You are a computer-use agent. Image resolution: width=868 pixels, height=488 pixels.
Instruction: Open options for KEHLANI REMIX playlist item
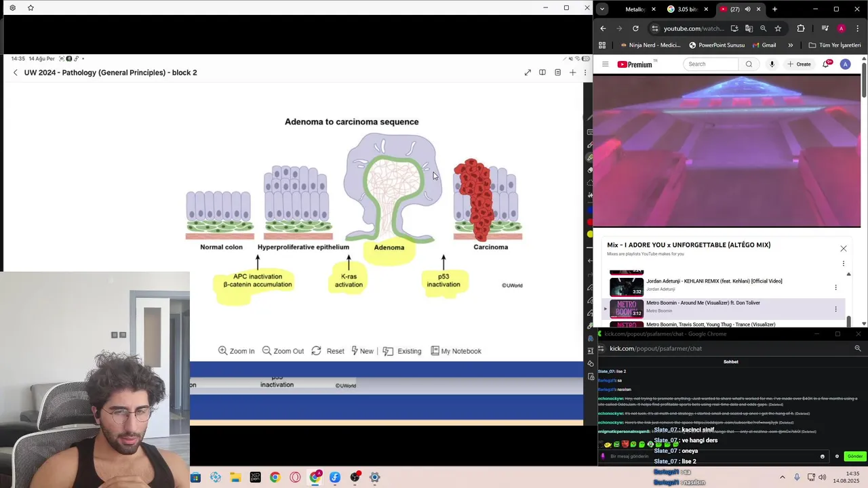835,287
